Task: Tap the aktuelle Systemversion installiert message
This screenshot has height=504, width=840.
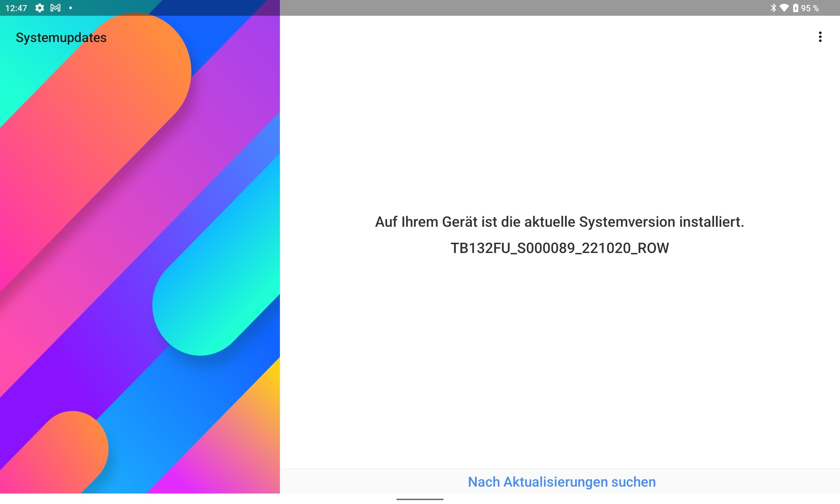Action: tap(560, 222)
